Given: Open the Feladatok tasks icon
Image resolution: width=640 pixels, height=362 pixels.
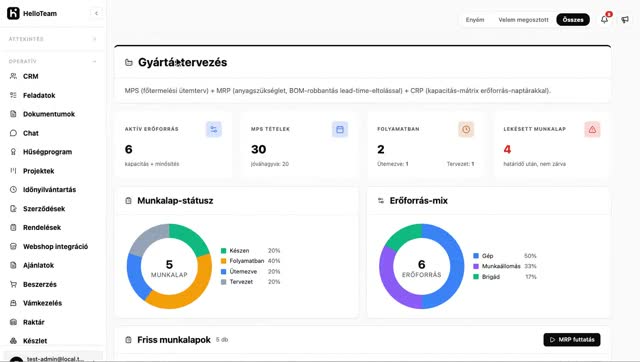Looking at the screenshot, I should point(13,95).
